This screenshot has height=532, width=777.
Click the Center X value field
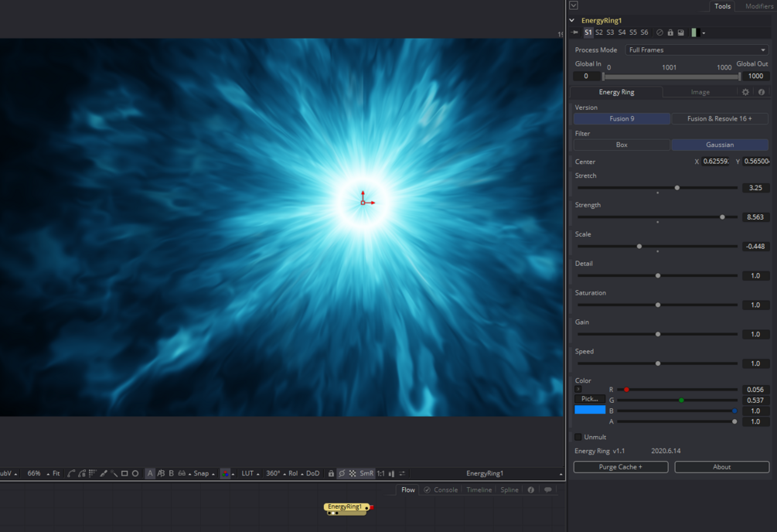coord(716,162)
